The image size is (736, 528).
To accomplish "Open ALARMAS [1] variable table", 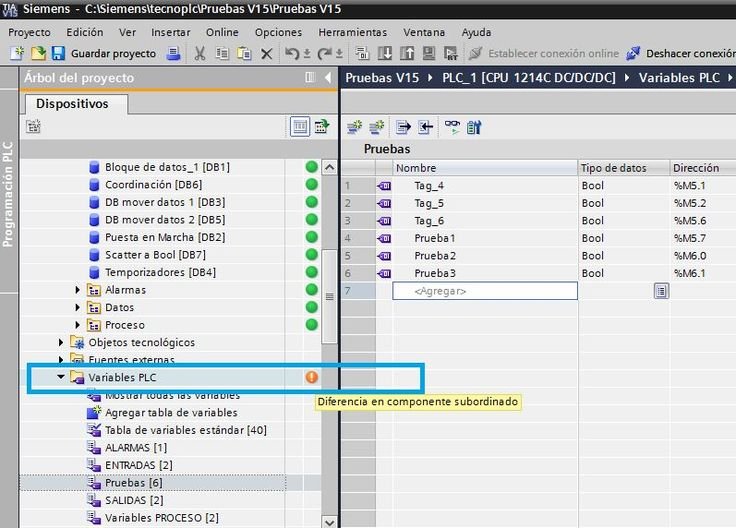I will 136,448.
